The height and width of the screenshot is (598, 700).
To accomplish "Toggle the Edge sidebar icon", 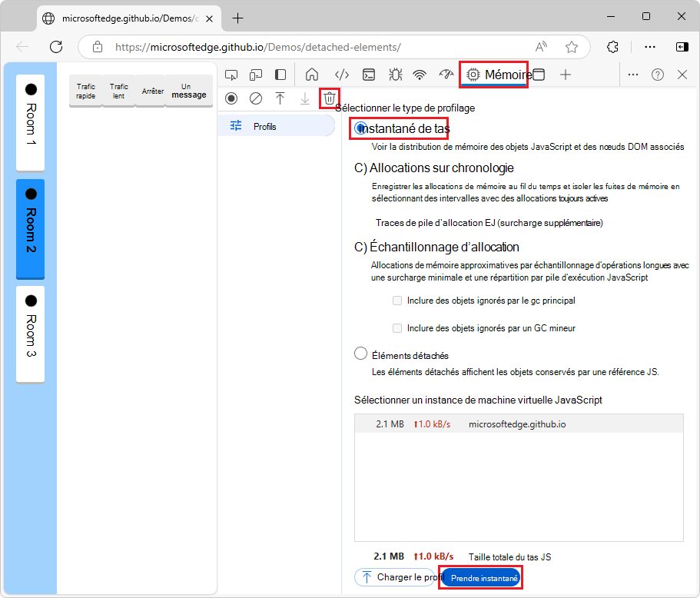I will (682, 47).
